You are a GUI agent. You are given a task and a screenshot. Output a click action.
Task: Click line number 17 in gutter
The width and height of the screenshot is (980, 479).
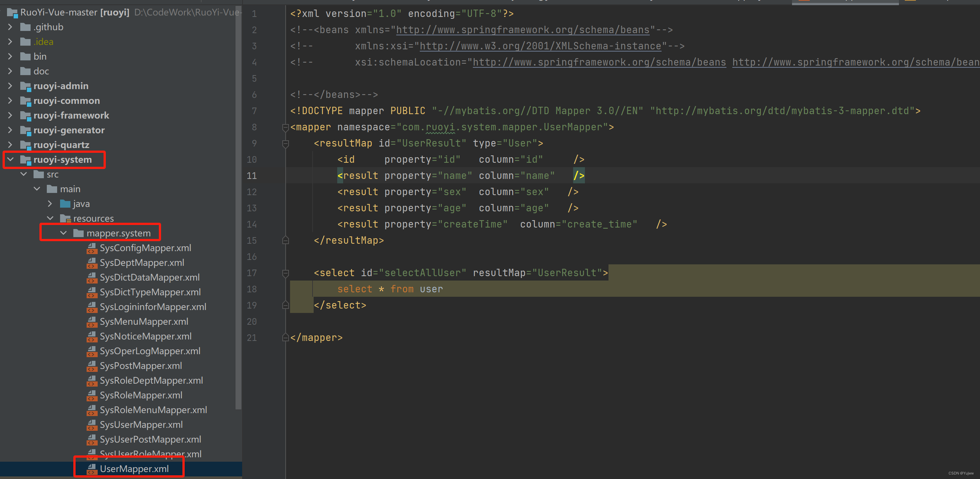(251, 273)
